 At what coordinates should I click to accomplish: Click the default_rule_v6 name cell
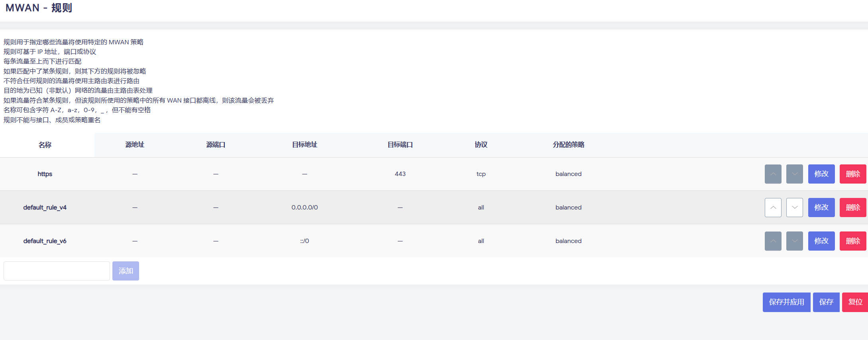45,241
